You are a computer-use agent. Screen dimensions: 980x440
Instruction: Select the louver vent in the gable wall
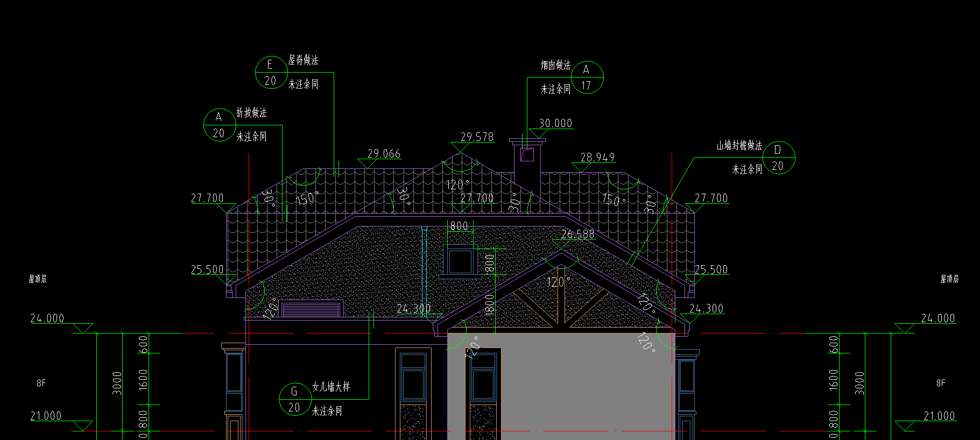(x=311, y=309)
